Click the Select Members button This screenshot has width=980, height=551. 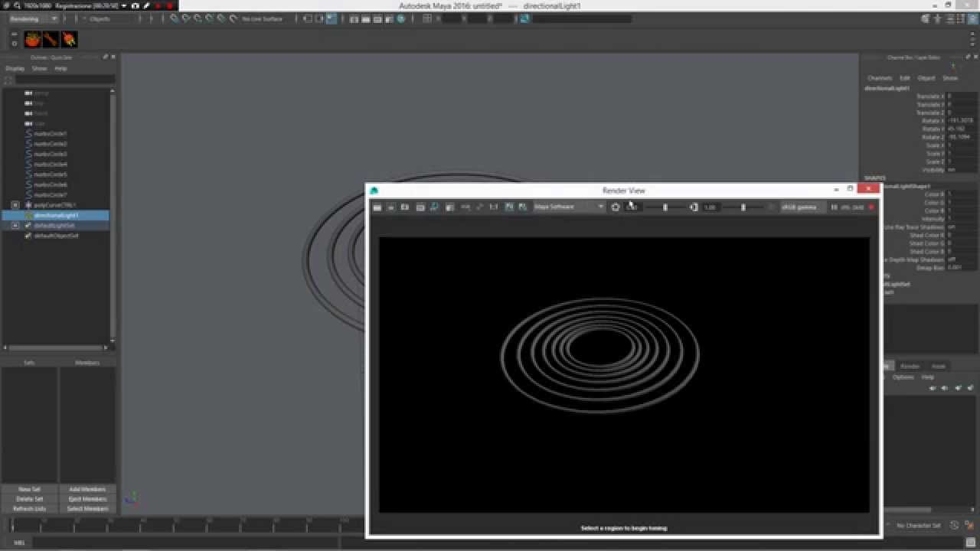click(x=87, y=509)
